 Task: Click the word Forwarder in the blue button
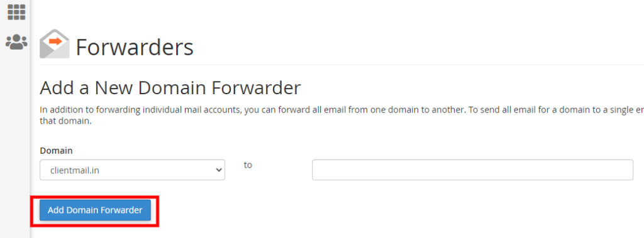(121, 210)
